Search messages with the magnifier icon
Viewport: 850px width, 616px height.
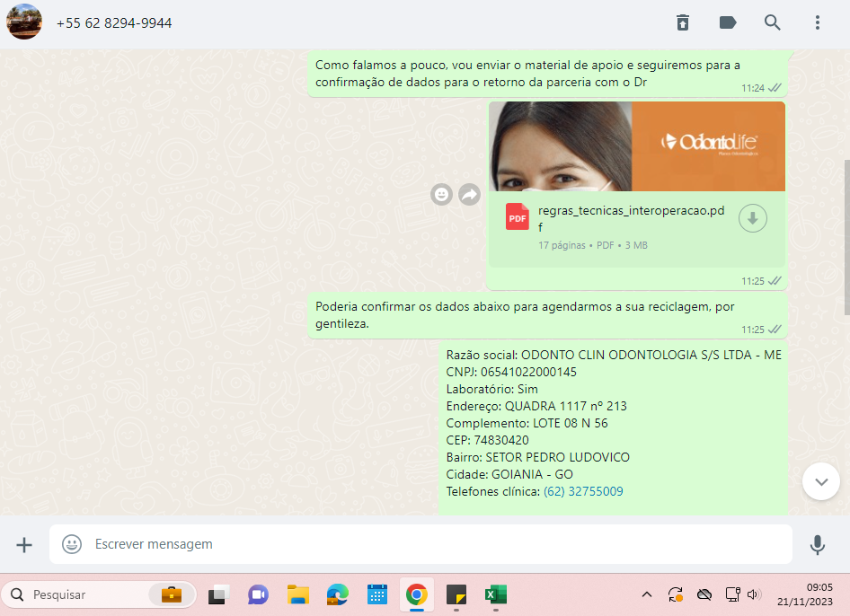(x=773, y=23)
